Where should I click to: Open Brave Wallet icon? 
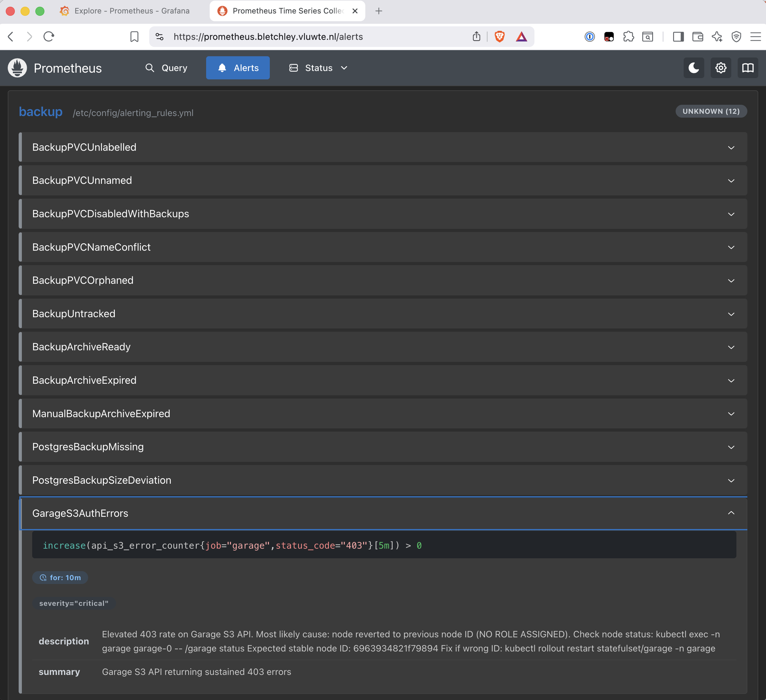point(698,37)
